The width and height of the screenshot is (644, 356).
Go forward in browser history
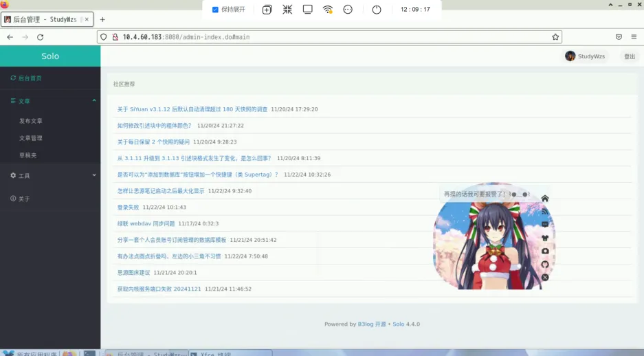25,37
